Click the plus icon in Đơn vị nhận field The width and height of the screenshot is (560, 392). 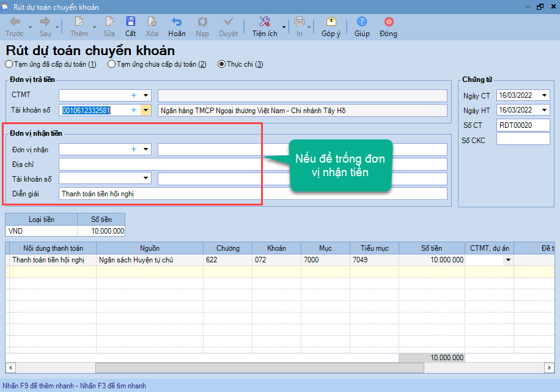(134, 149)
